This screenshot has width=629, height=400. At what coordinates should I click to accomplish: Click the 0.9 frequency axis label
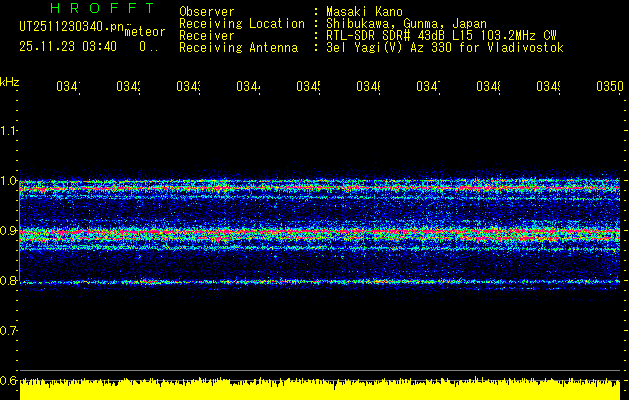pyautogui.click(x=9, y=231)
